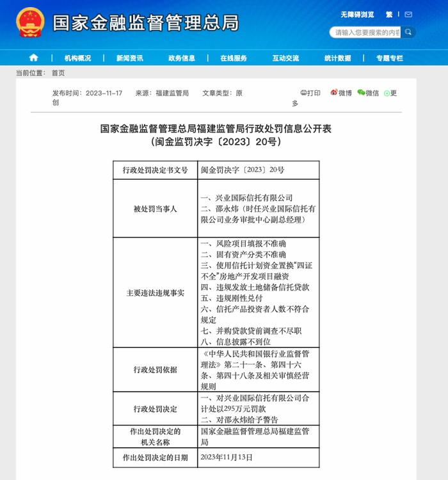
Task: Open the 互动交流 menu
Action: click(x=285, y=58)
